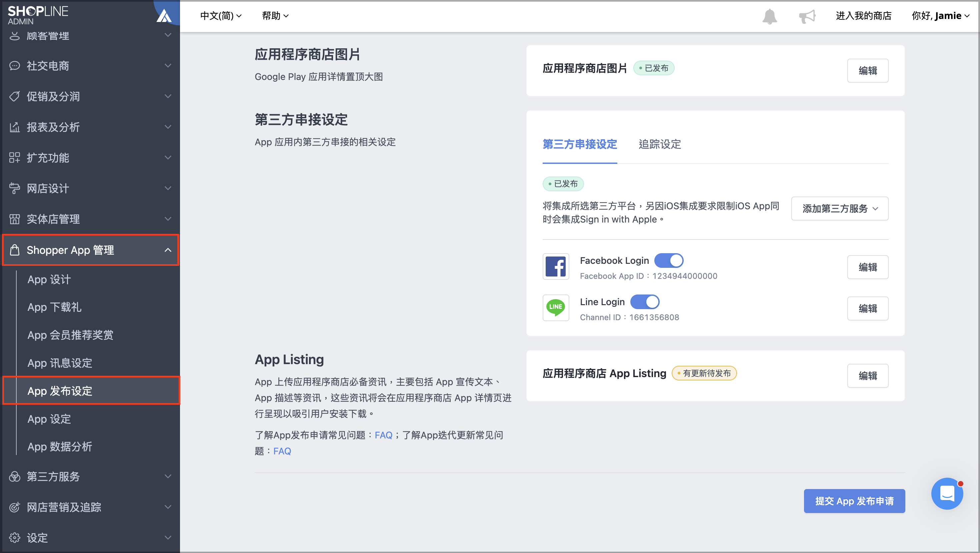Click the settings gear icon
Screen dimensions: 980x553
(14, 538)
